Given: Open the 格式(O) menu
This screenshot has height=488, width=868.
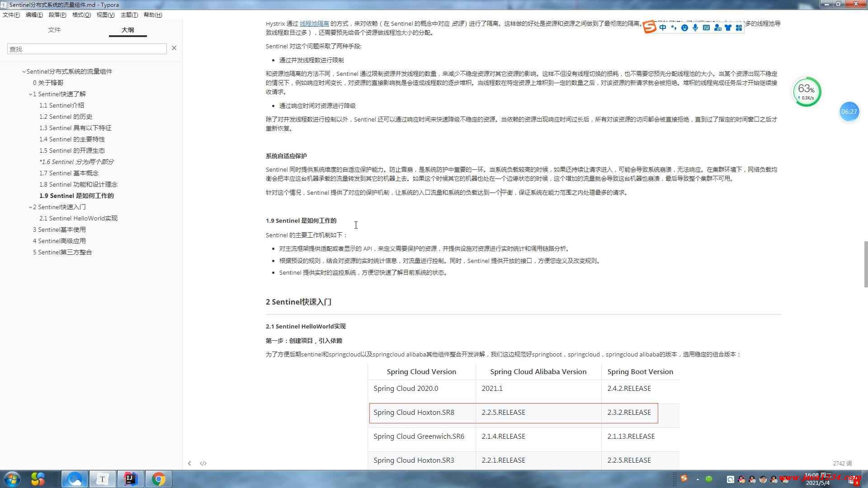Looking at the screenshot, I should pyautogui.click(x=81, y=14).
